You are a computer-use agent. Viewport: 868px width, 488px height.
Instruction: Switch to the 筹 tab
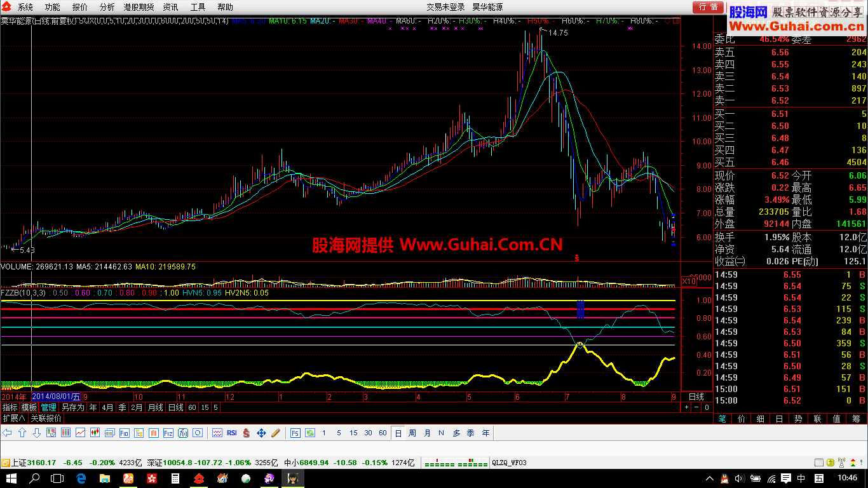(856, 419)
